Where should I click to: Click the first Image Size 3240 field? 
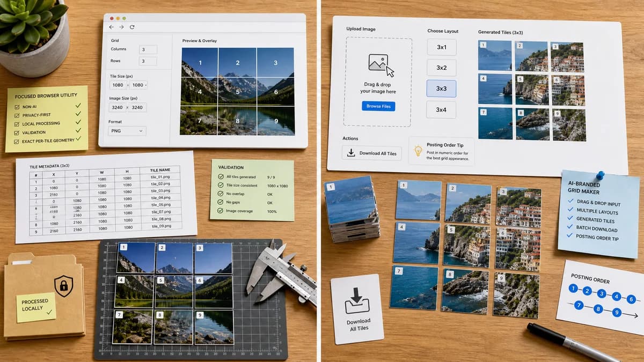[118, 107]
